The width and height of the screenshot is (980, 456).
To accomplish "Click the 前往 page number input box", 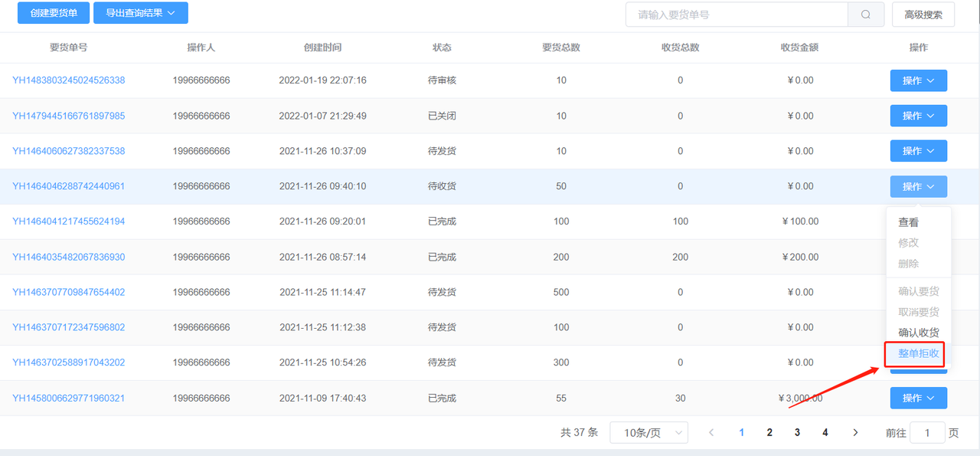I will click(x=929, y=433).
